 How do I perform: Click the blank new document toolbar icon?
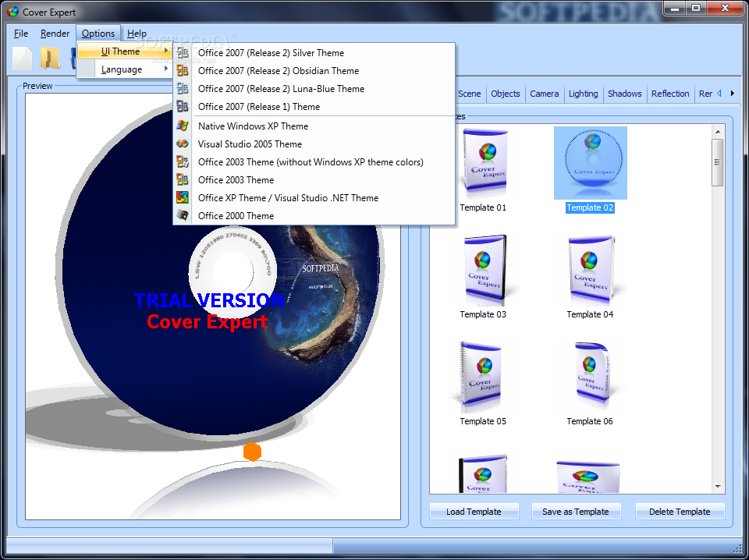point(22,58)
